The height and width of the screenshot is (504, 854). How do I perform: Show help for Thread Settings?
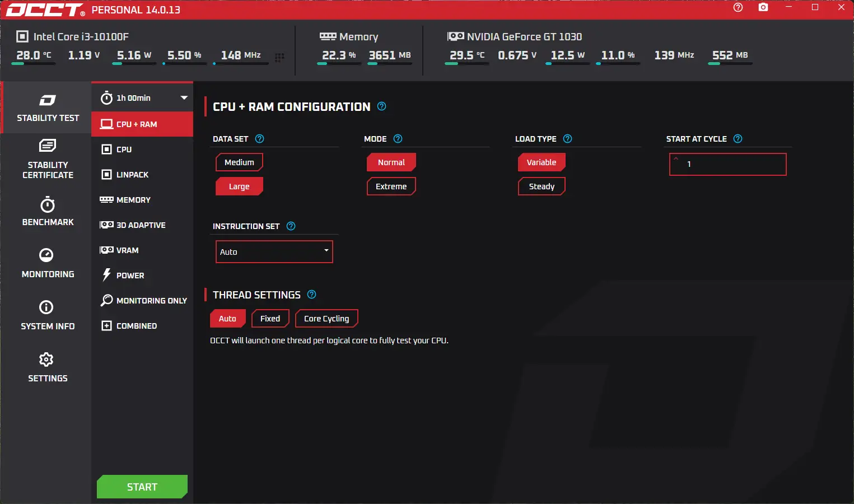point(312,295)
